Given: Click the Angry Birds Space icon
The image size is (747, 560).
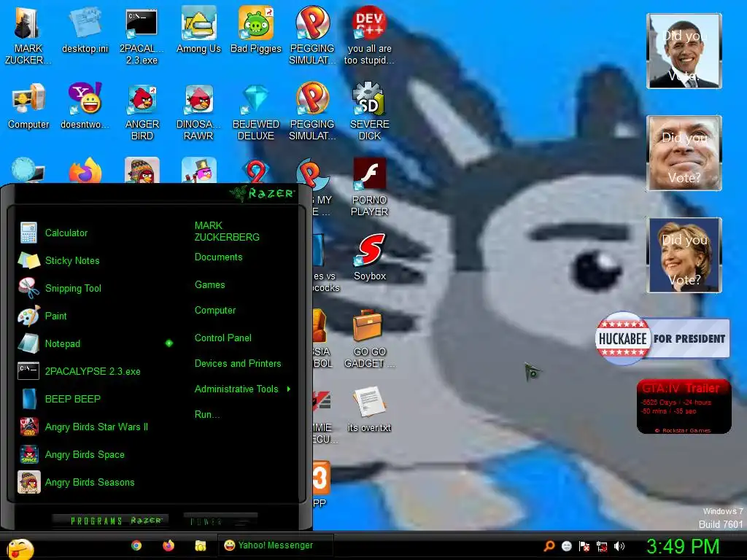Looking at the screenshot, I should (x=28, y=454).
